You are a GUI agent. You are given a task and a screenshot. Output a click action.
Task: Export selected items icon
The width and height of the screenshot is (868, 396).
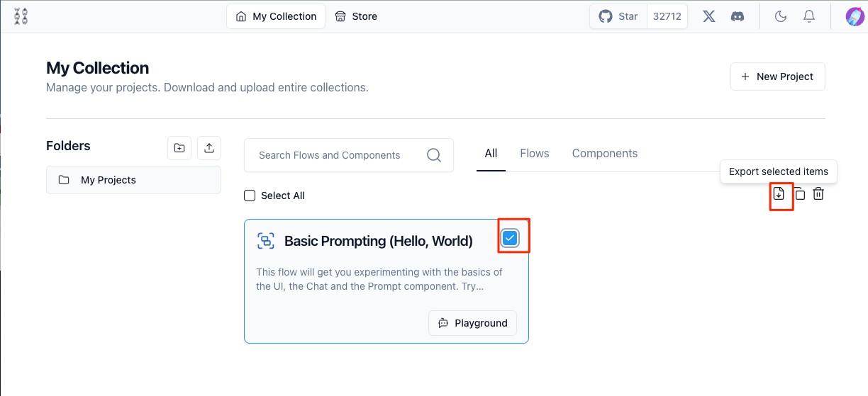[779, 193]
